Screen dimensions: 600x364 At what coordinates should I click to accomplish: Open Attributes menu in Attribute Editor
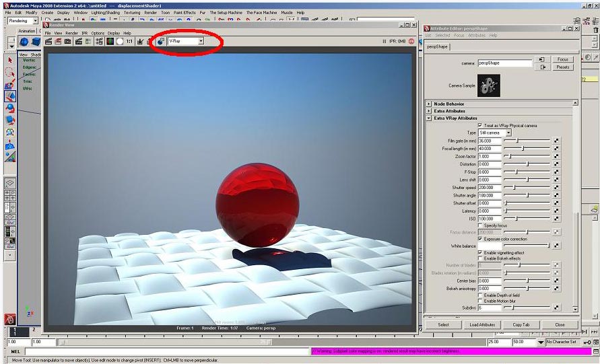(x=477, y=35)
